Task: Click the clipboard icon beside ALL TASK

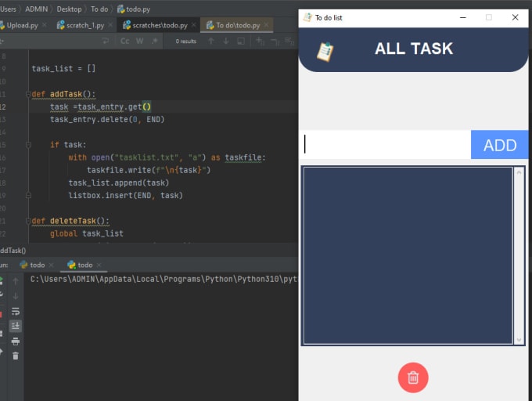Action: (325, 52)
